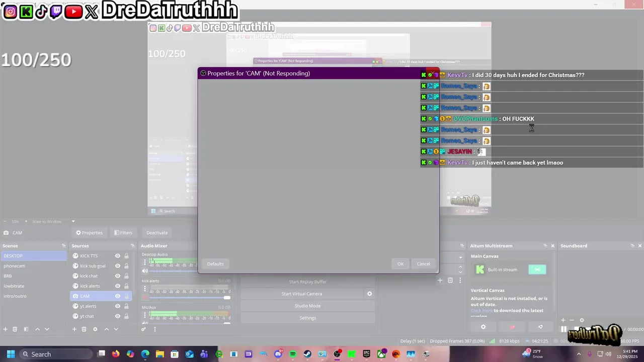Open Soundboard settings gear icon
The image size is (644, 362).
tap(582, 320)
